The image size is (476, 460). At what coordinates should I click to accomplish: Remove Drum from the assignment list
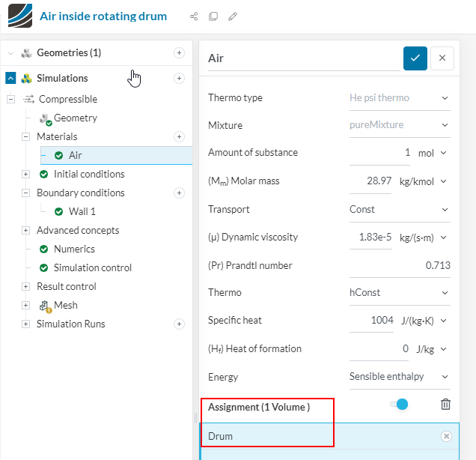tap(446, 436)
